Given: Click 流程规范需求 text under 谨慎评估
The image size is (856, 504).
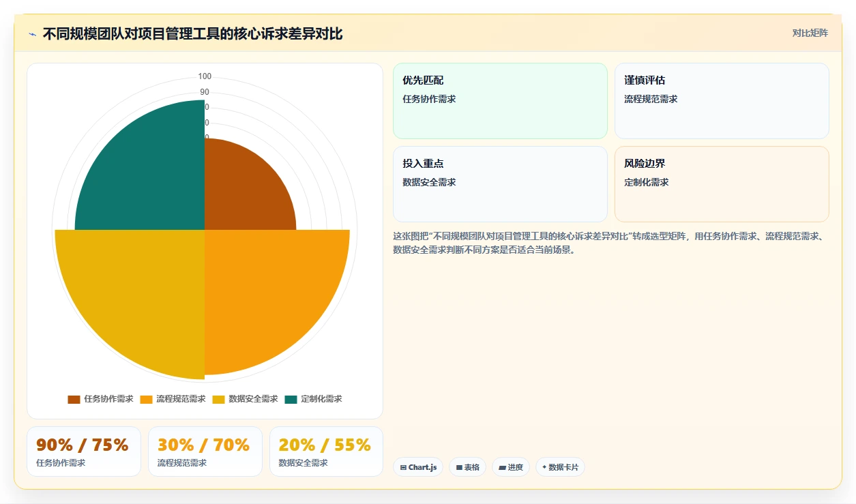Looking at the screenshot, I should tap(651, 99).
